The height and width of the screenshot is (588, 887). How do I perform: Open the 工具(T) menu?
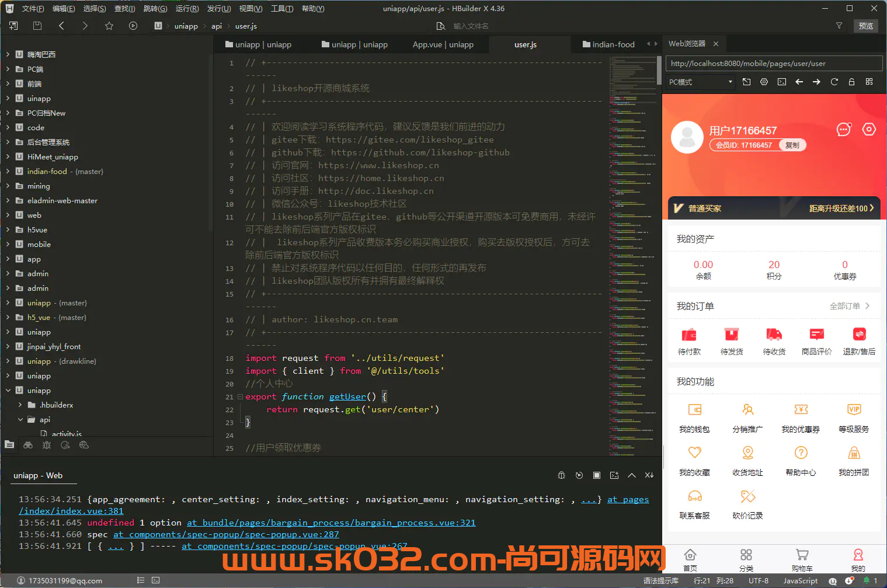pyautogui.click(x=281, y=8)
